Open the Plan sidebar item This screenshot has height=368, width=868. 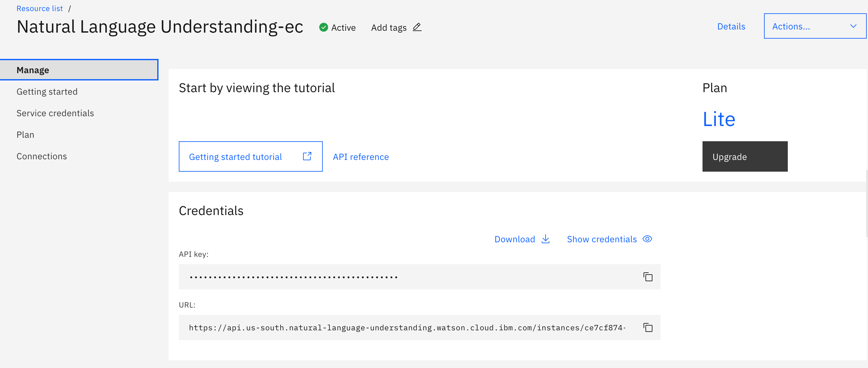pyautogui.click(x=25, y=135)
